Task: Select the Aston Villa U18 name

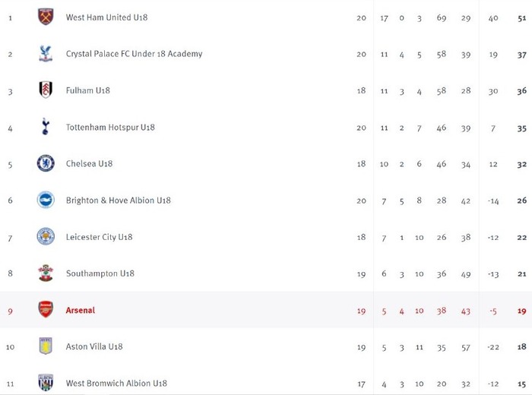Action: coord(94,346)
